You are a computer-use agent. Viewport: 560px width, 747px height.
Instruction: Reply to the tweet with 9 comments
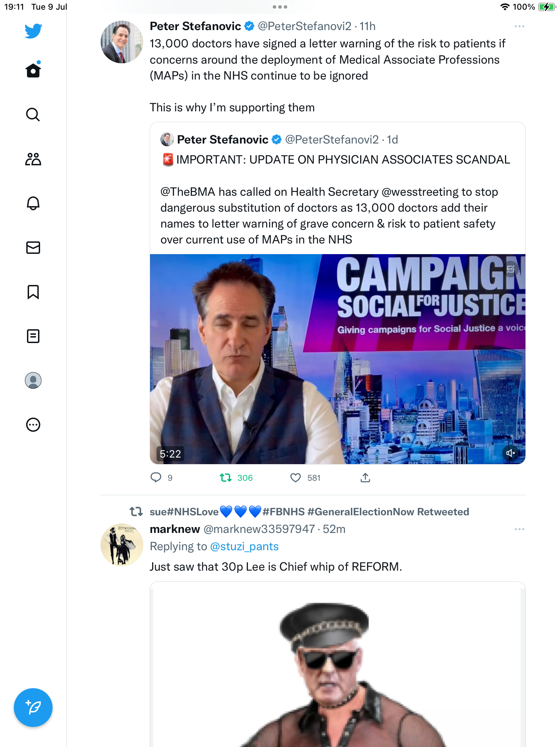[x=156, y=478]
